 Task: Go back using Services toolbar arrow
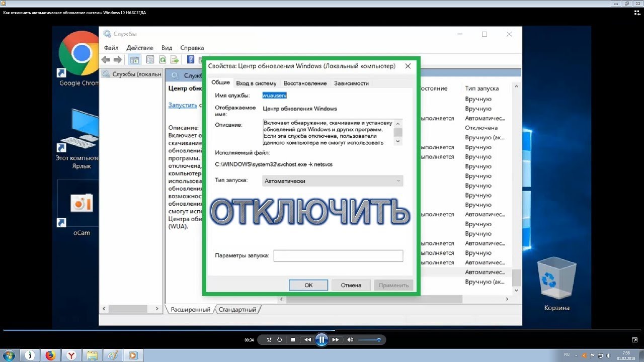point(106,60)
